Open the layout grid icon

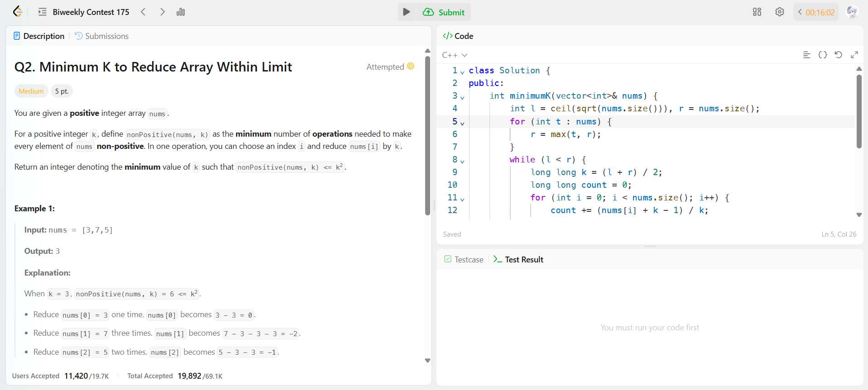(757, 12)
